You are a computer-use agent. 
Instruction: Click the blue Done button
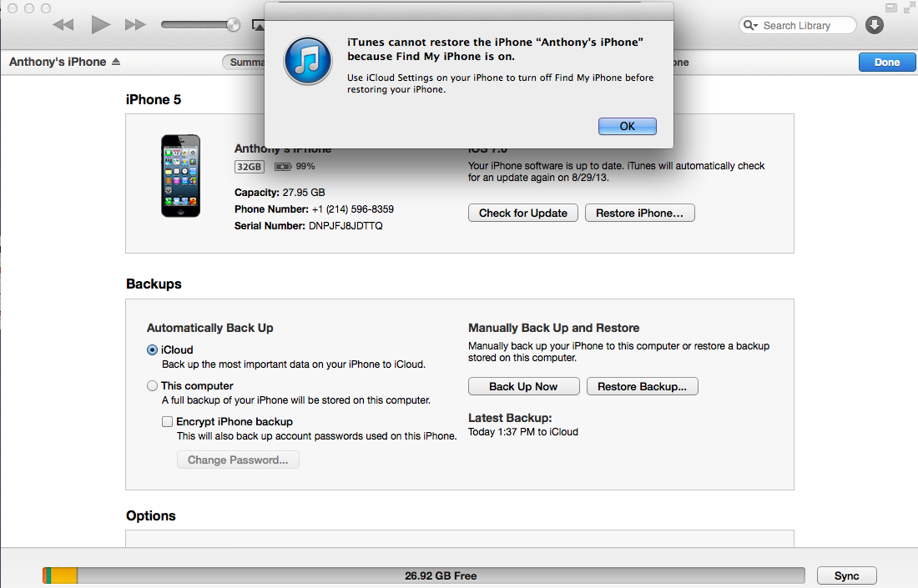(x=887, y=62)
